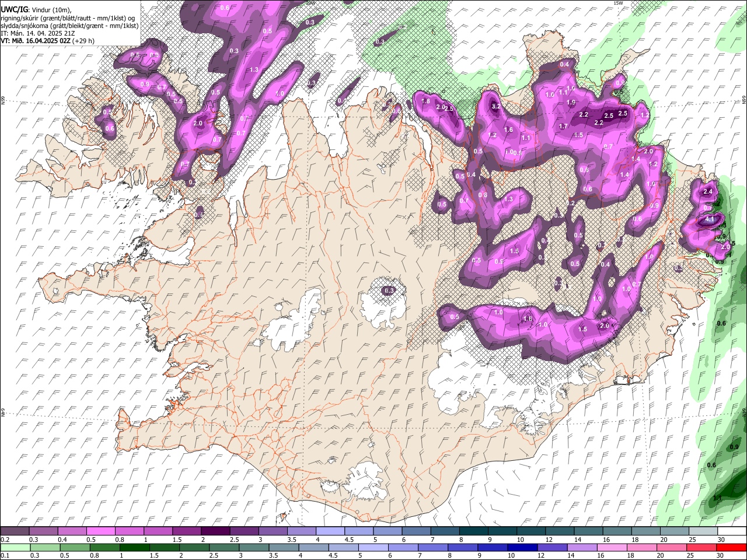Screen dimensions: 747x560
Task: Click darkest purple snow swatch starting at 2
Action: pos(215,531)
